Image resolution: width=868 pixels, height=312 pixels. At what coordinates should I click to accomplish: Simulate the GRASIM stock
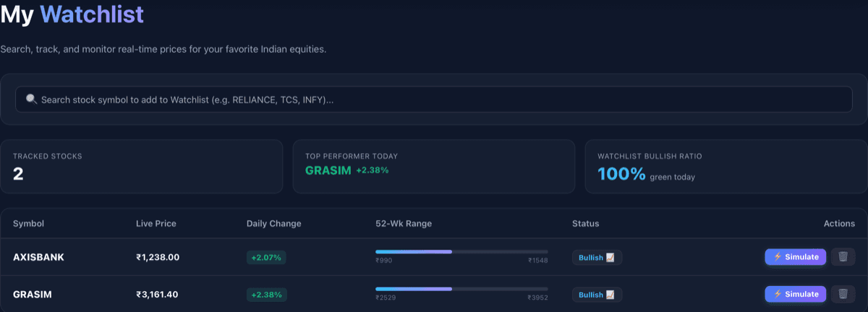(x=796, y=294)
